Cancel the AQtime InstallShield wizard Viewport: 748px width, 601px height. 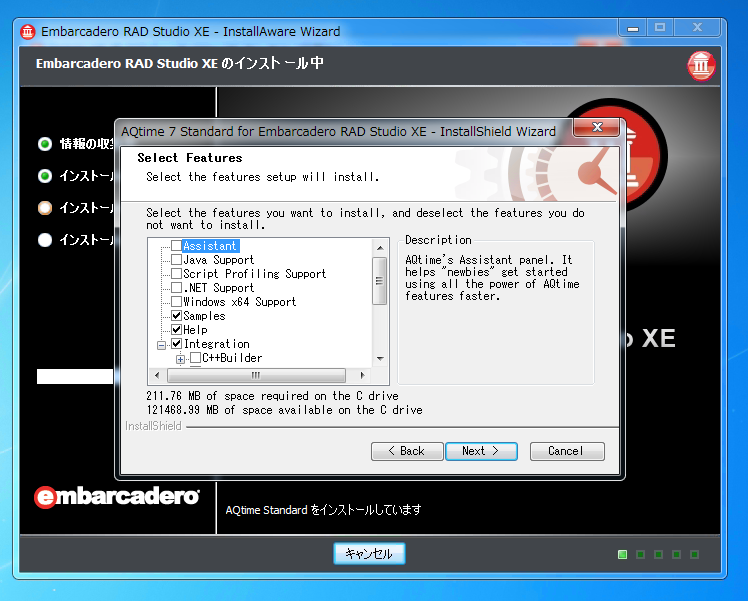[x=567, y=451]
